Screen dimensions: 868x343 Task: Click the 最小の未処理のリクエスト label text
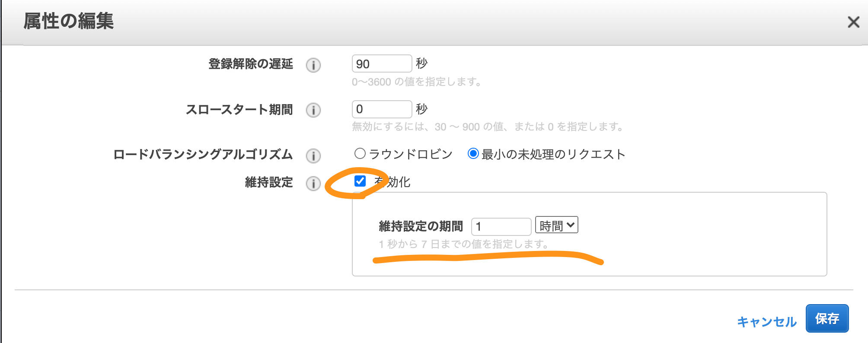point(553,154)
